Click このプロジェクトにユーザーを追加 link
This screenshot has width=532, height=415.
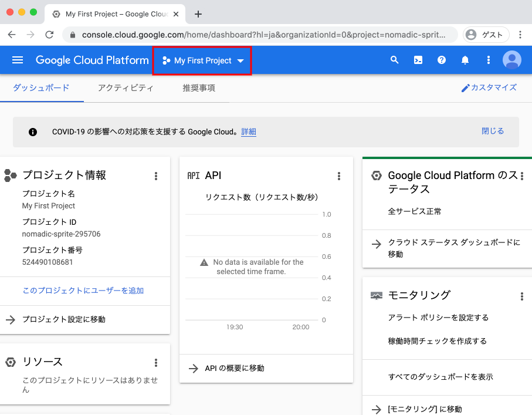click(x=83, y=291)
